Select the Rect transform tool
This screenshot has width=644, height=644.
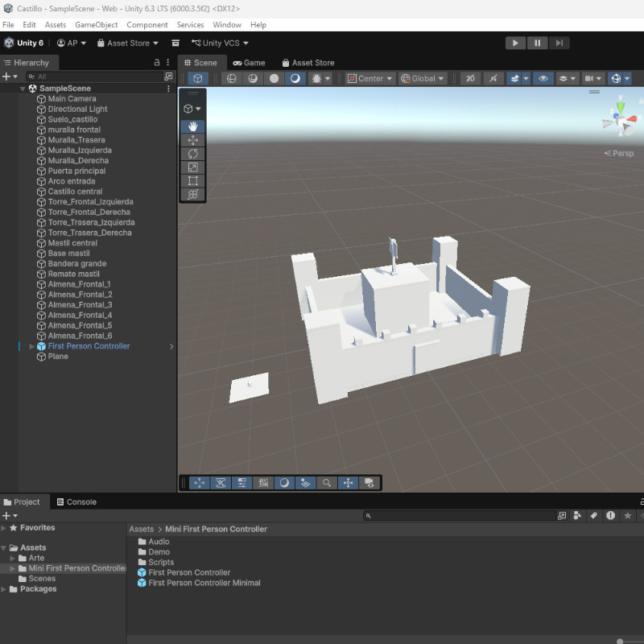click(192, 180)
